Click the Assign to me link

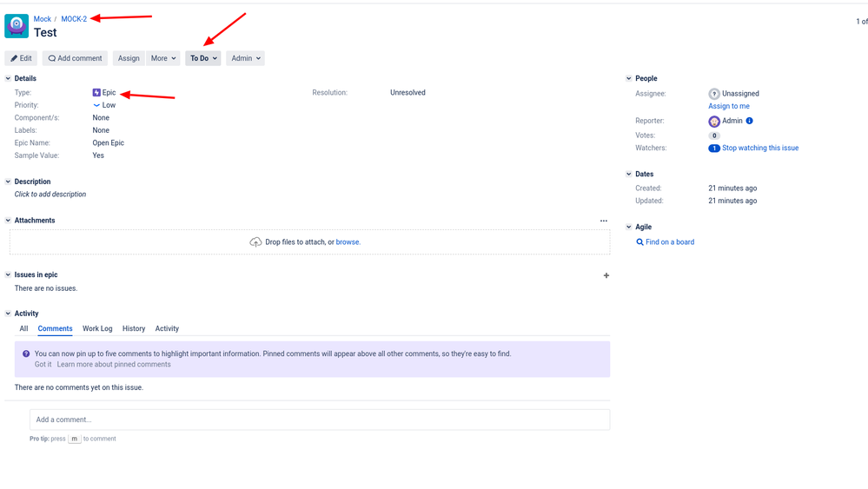pos(728,106)
